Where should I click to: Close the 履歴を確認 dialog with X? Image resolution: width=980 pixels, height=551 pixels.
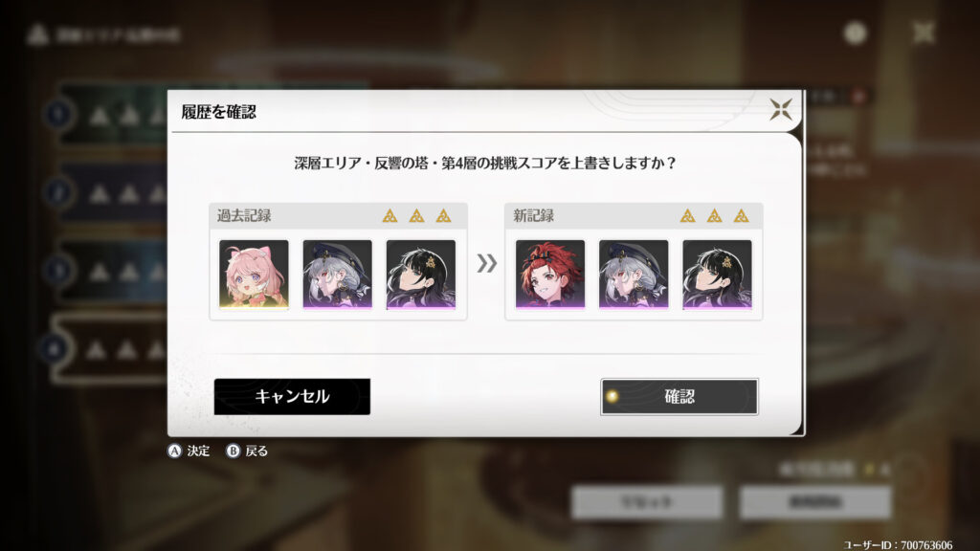click(x=781, y=109)
